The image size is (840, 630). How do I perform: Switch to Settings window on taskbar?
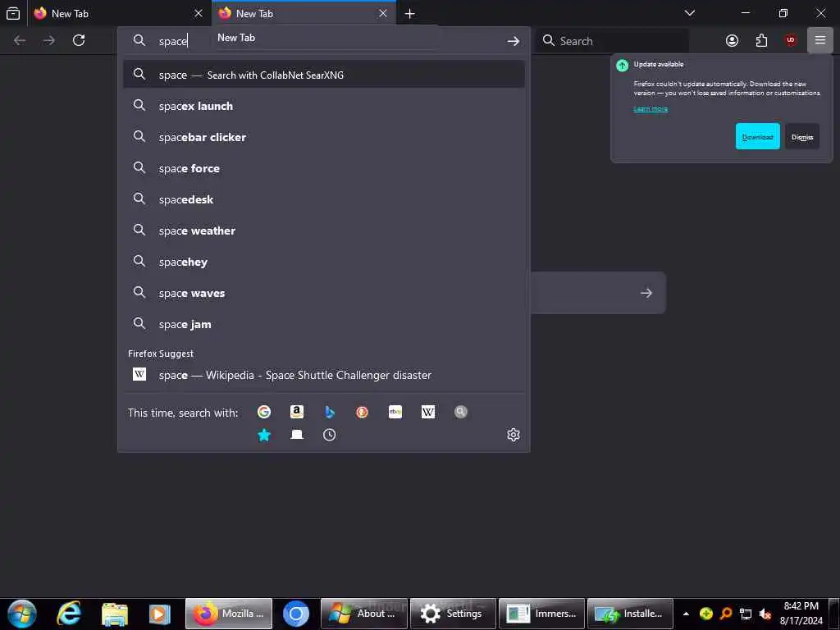pyautogui.click(x=453, y=614)
